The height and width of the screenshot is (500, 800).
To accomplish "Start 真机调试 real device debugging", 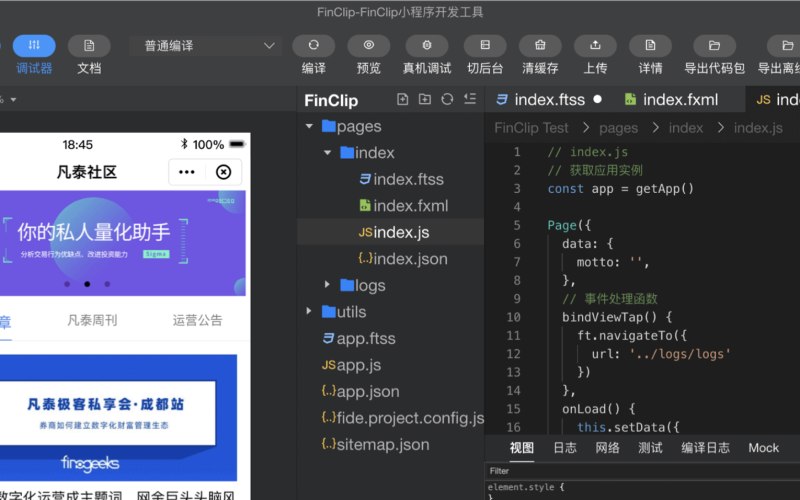I will click(427, 46).
